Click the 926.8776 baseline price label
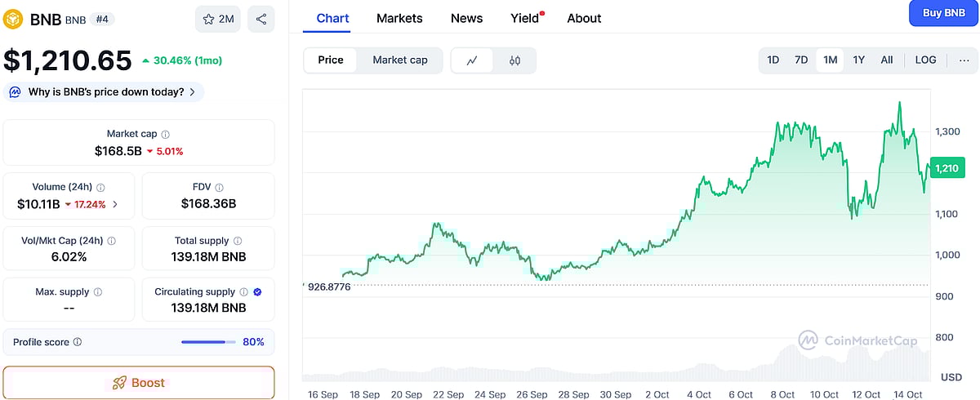 329,287
